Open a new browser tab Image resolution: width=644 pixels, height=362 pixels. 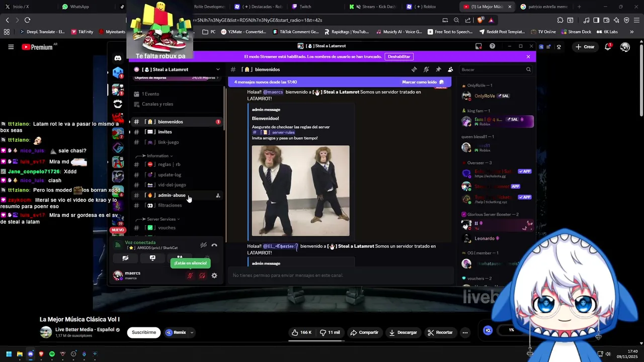579,7
